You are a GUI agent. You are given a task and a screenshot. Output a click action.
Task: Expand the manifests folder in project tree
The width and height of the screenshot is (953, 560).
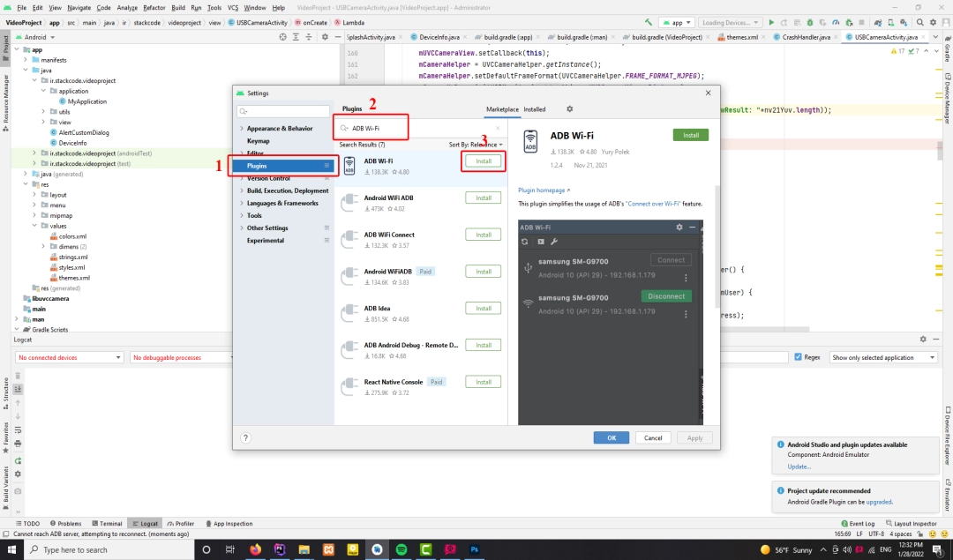[x=26, y=60]
